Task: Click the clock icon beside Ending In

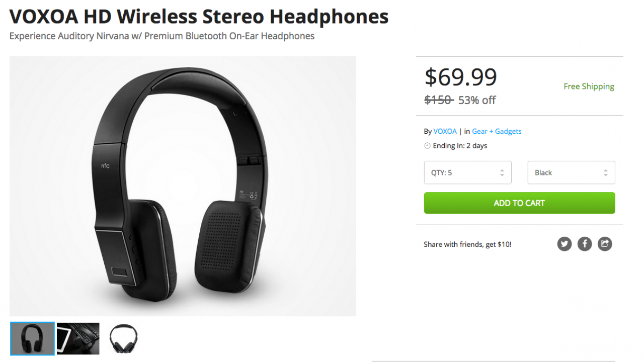Action: [428, 146]
